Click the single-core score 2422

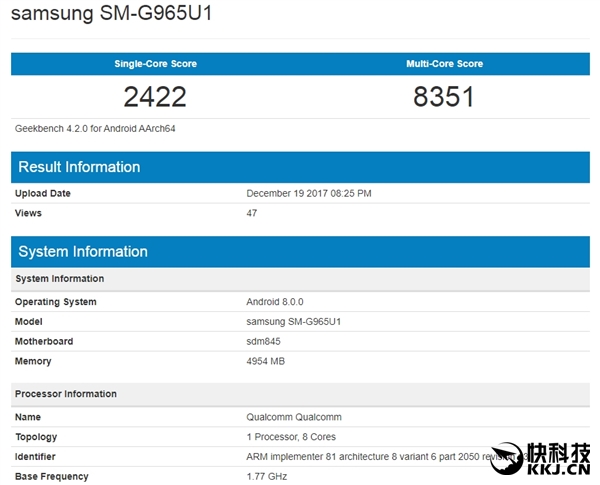(155, 97)
